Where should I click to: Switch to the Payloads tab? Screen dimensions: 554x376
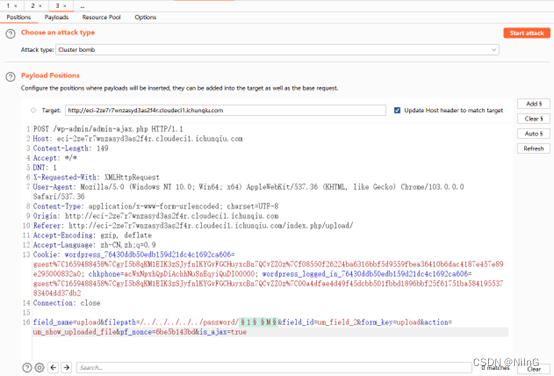click(57, 17)
